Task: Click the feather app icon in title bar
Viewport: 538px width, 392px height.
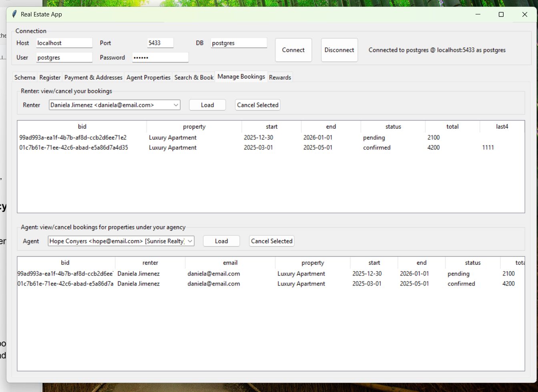Action: (x=14, y=14)
